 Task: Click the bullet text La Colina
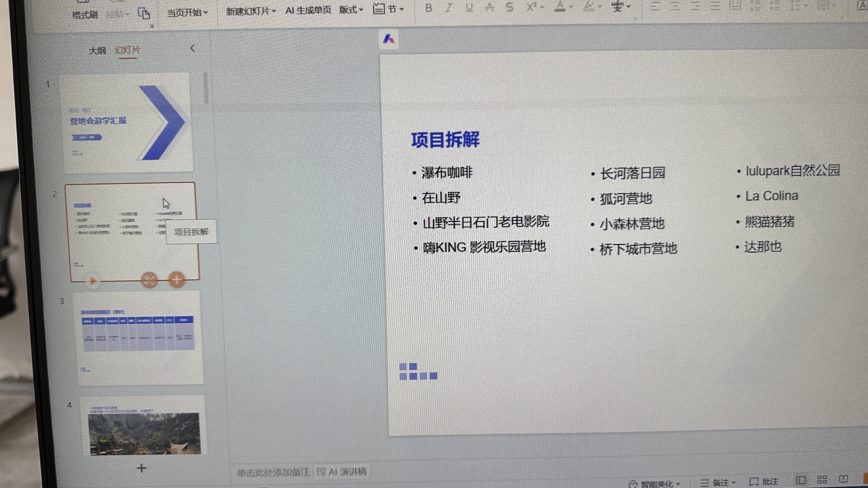pyautogui.click(x=772, y=196)
